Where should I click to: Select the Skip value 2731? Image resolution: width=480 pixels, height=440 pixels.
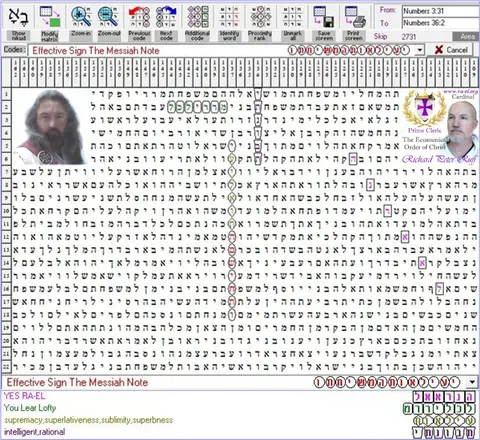point(409,37)
